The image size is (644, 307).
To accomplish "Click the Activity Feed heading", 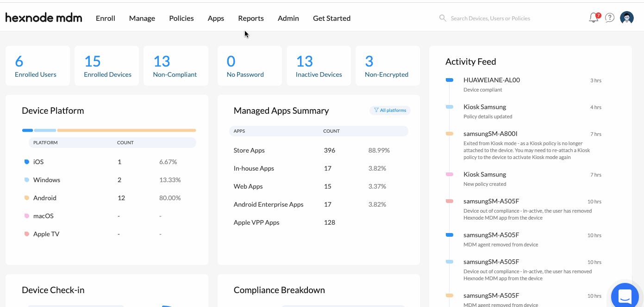I will coord(470,61).
